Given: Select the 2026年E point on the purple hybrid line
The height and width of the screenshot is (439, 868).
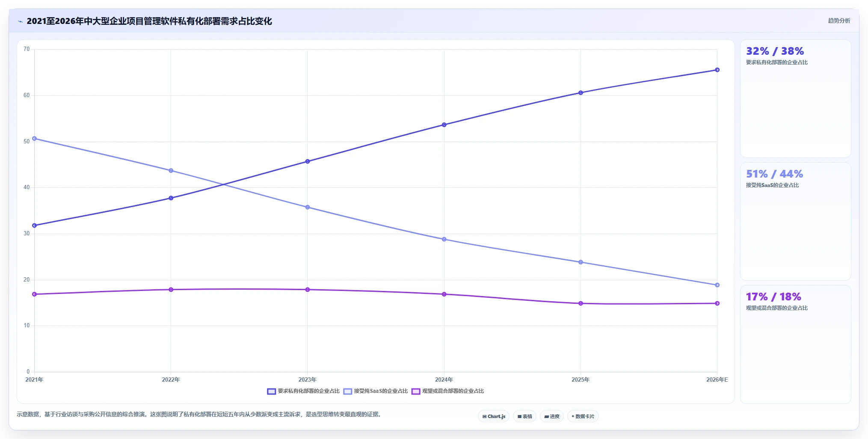Looking at the screenshot, I should pos(717,303).
